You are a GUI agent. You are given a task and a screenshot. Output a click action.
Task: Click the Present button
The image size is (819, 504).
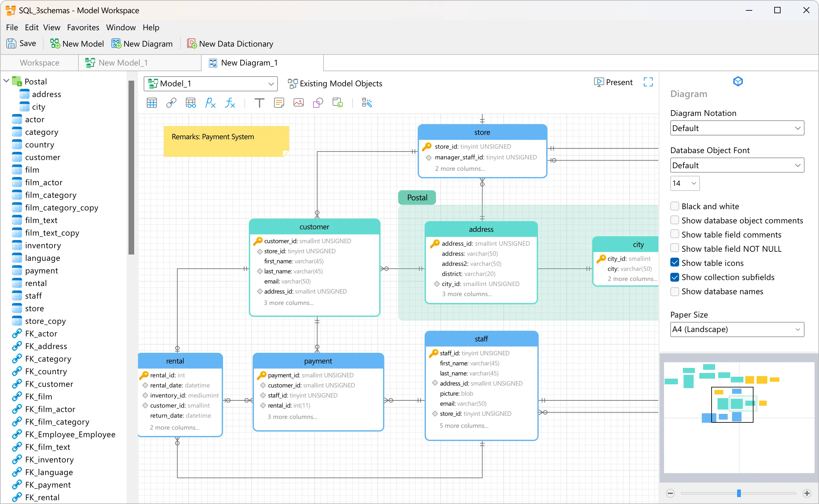click(x=613, y=82)
